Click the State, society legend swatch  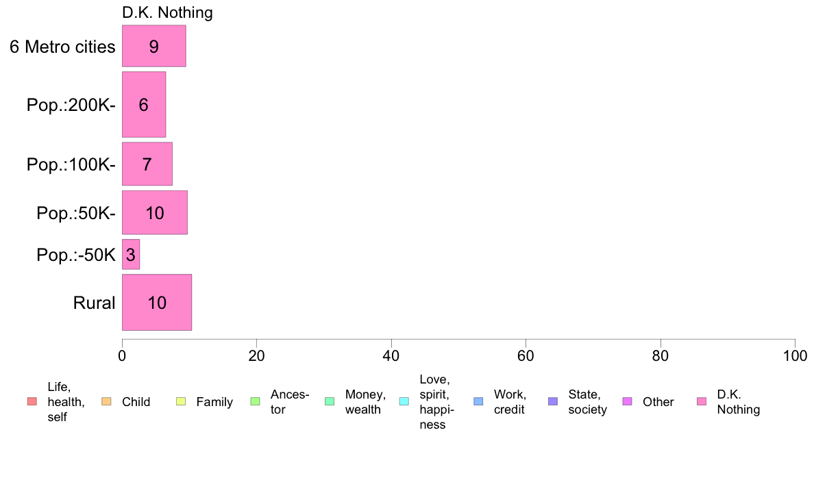553,401
